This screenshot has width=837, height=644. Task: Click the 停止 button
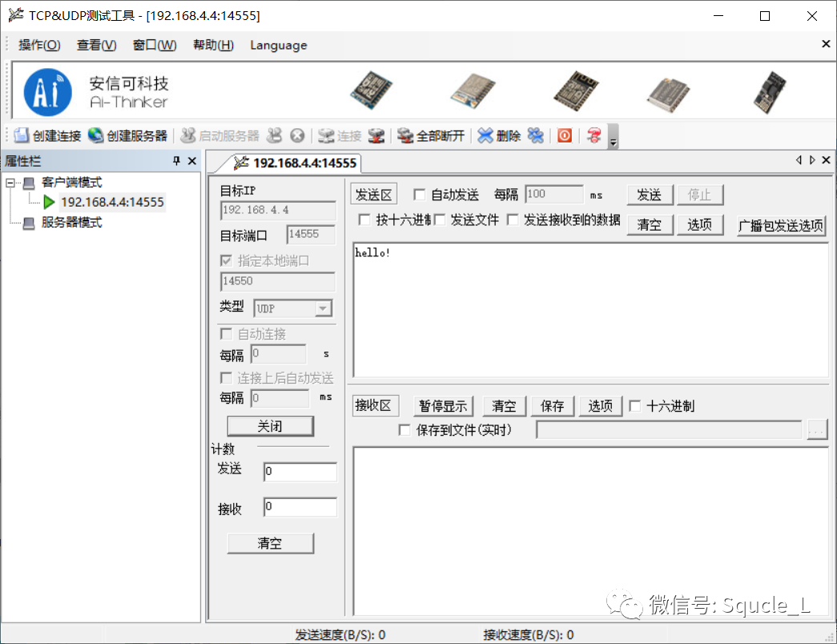[700, 195]
